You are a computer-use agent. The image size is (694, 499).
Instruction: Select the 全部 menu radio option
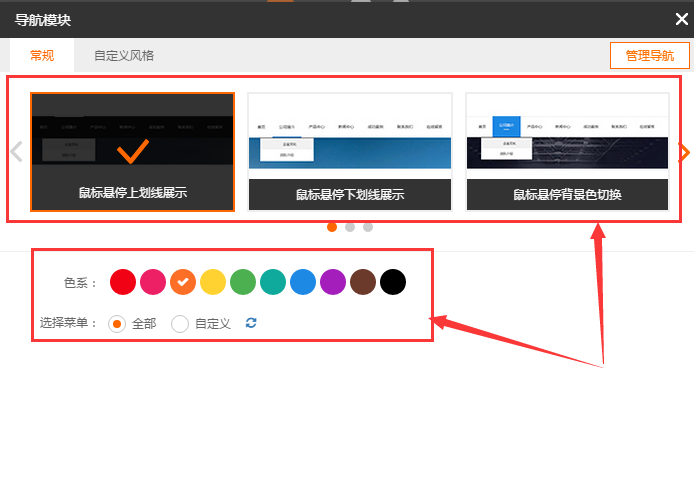117,323
